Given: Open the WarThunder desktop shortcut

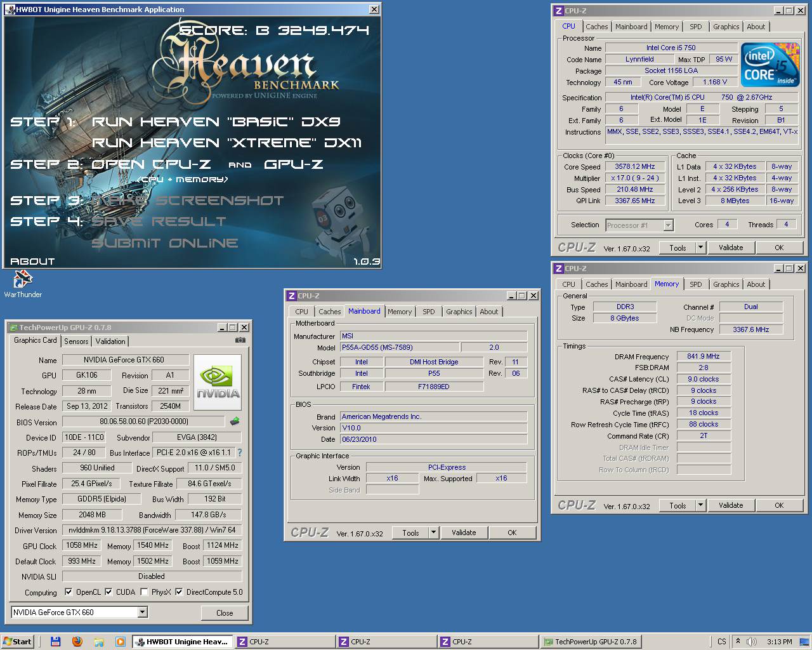Looking at the screenshot, I should [23, 284].
